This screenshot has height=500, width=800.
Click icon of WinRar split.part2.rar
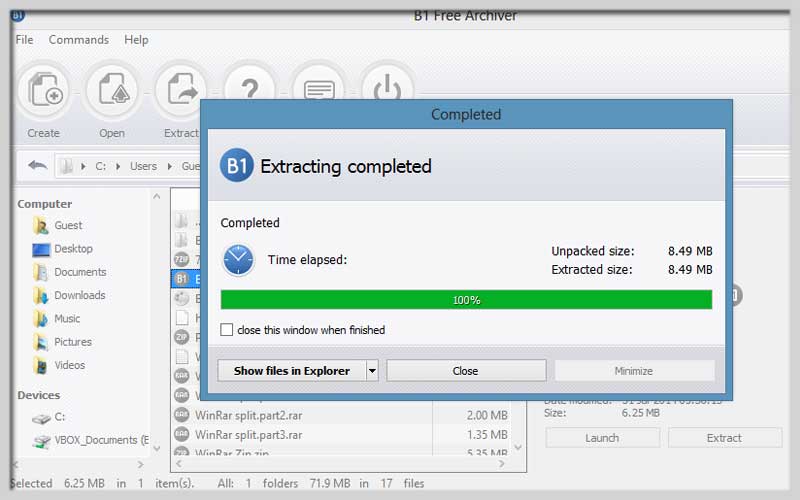(182, 415)
